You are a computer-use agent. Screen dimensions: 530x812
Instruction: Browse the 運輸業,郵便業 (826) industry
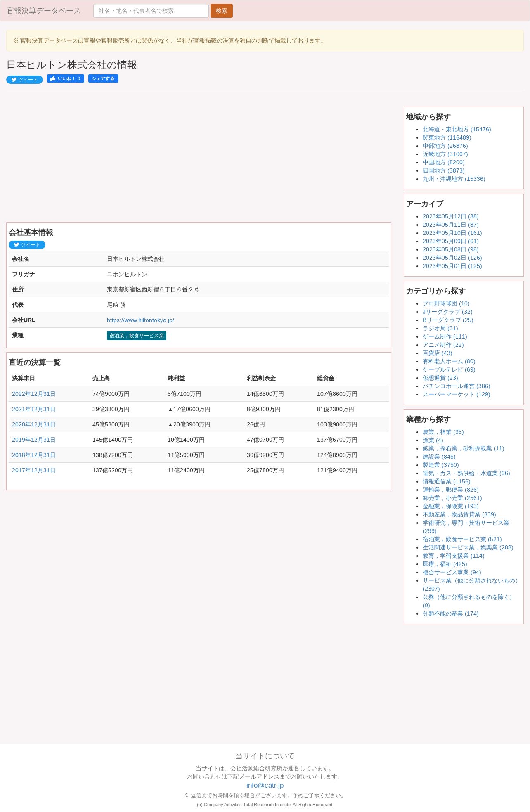click(x=450, y=490)
